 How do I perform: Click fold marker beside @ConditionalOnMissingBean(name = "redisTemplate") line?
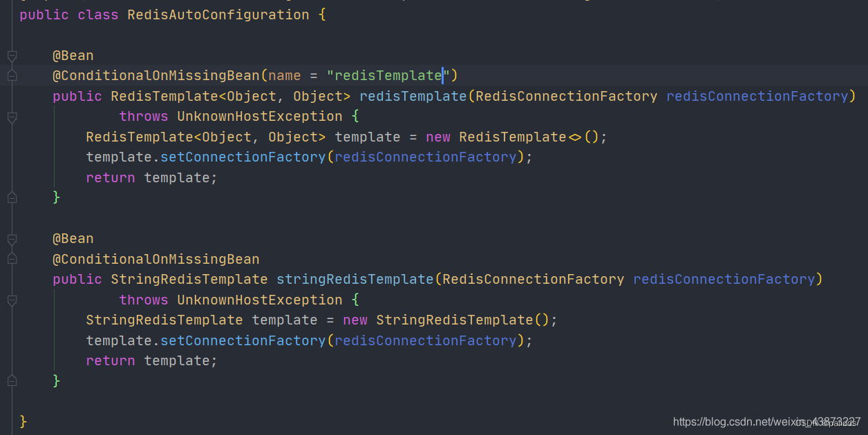click(12, 75)
